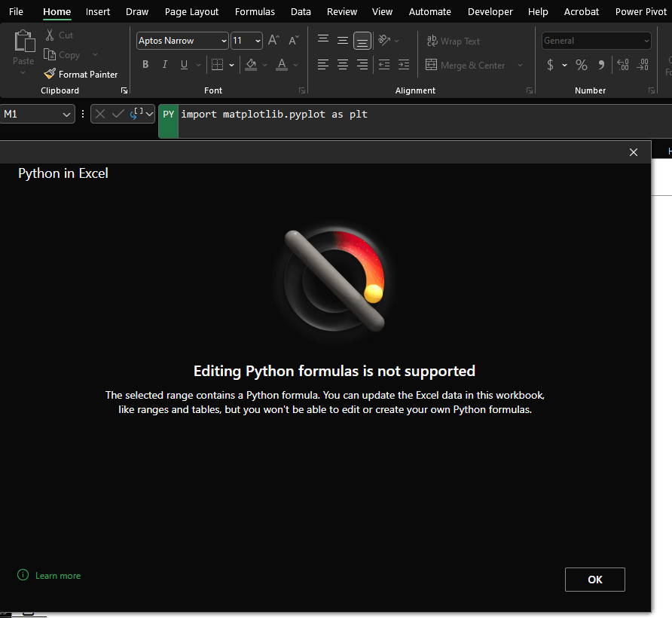Select Top Align icon
The height and width of the screenshot is (618, 672).
(x=323, y=40)
